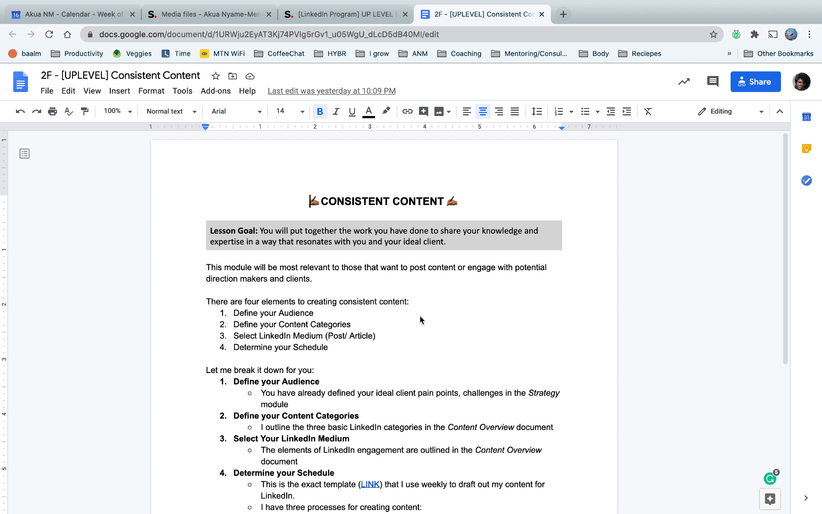Screen dimensions: 822x514
Task: Insert image from the toolbar
Action: point(439,111)
